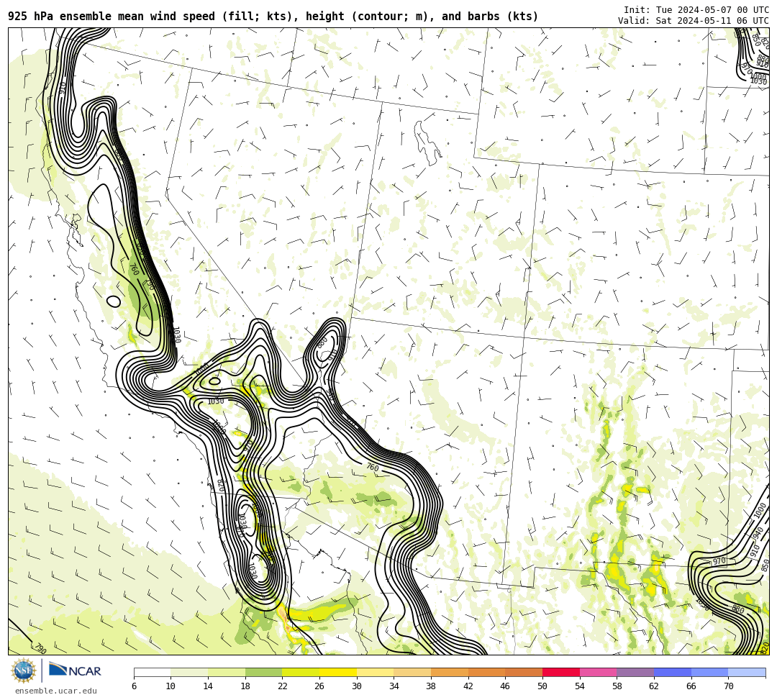This screenshot has width=777, height=700.
Task: Click the colorbar tick label 14
Action: [208, 686]
